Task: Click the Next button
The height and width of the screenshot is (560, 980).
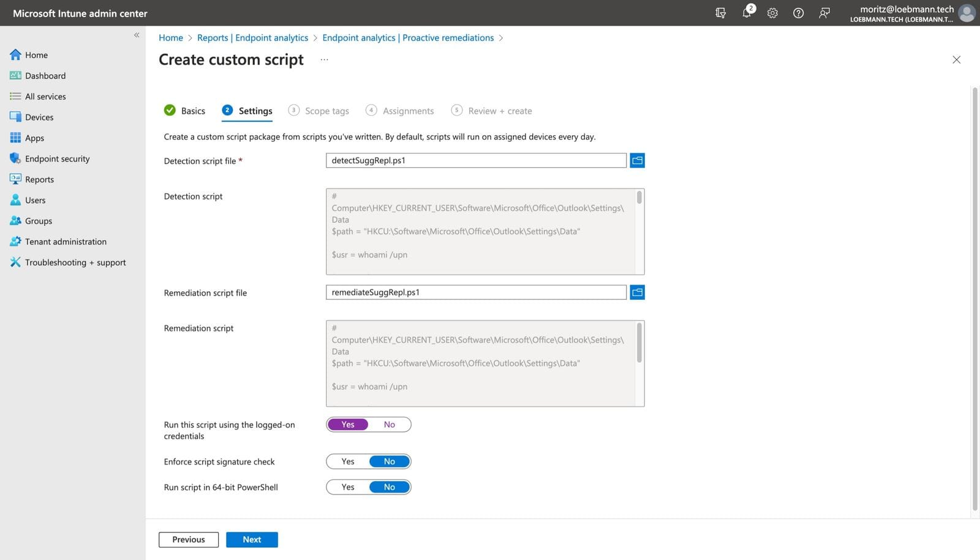Action: (x=252, y=540)
